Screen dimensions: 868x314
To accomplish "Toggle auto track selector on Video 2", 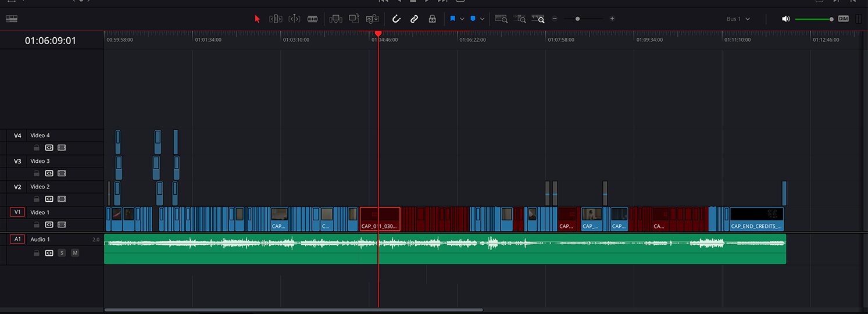I will point(49,199).
